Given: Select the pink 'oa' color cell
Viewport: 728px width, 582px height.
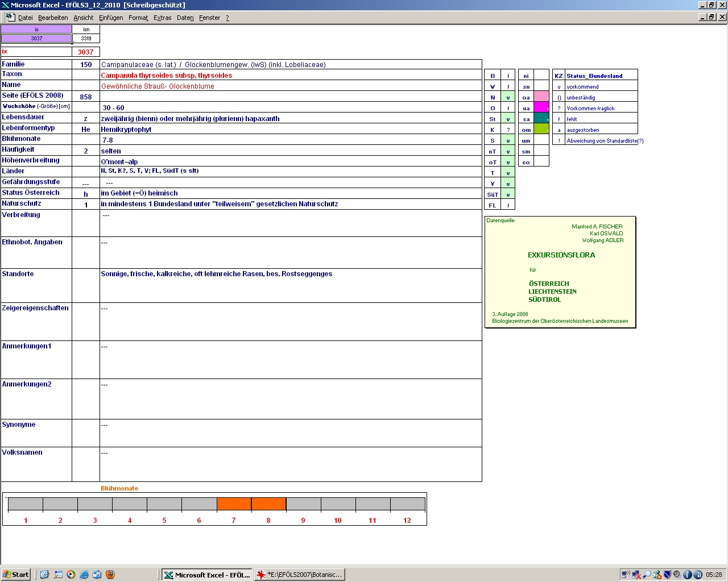Looking at the screenshot, I should (x=541, y=97).
